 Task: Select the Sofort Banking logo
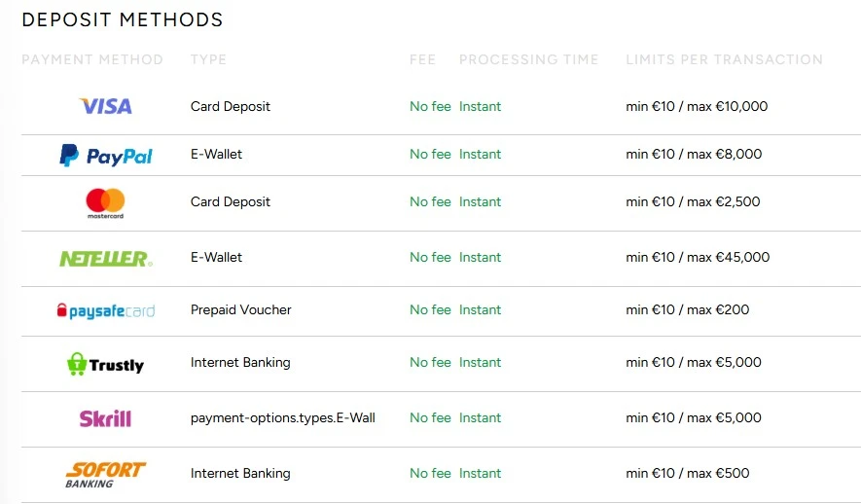[105, 474]
